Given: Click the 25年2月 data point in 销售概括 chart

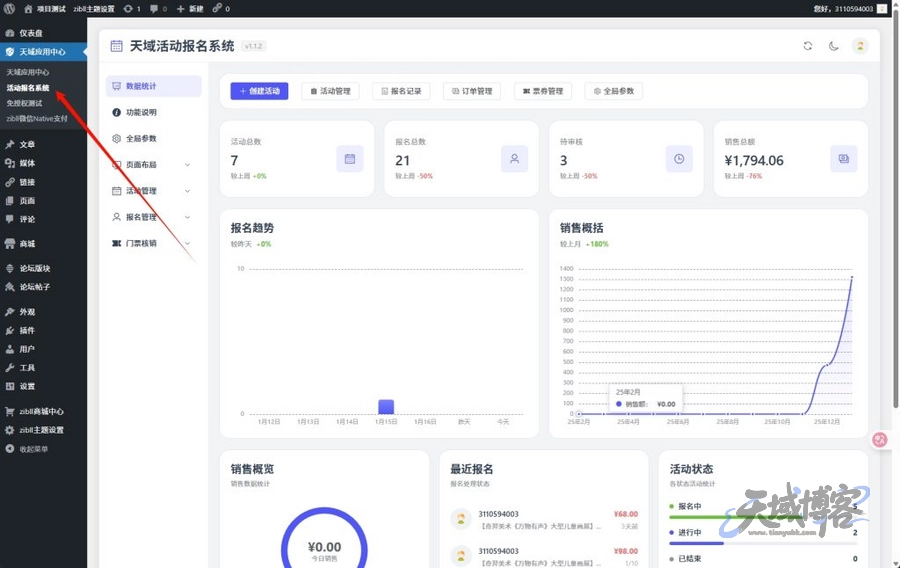Looking at the screenshot, I should [579, 414].
